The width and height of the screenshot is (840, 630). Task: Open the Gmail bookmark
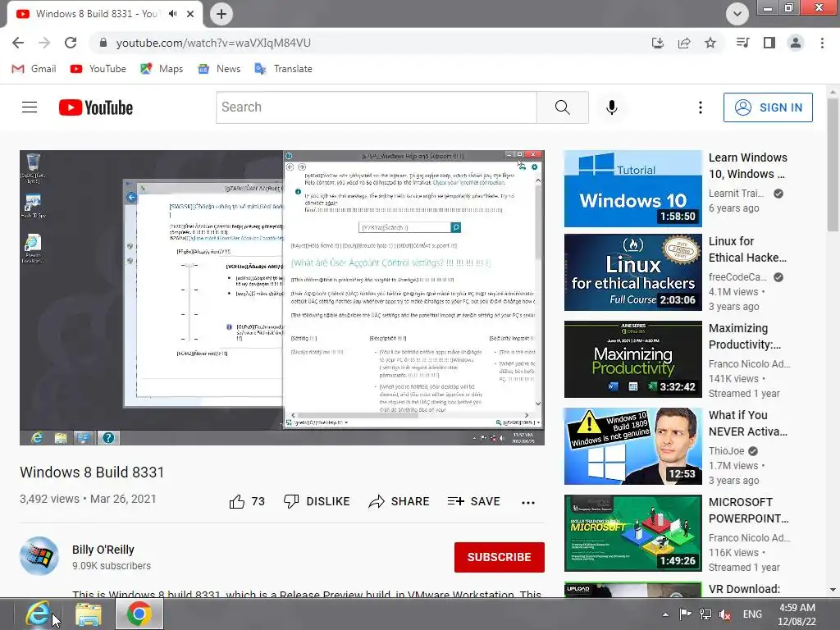click(x=34, y=69)
